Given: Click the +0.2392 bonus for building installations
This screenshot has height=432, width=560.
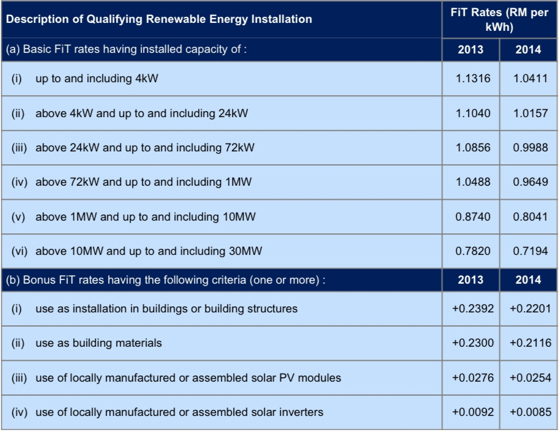Looking at the screenshot, I should pyautogui.click(x=471, y=308).
